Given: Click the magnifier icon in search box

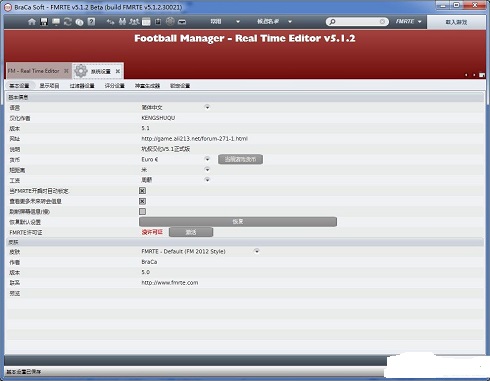Looking at the screenshot, I should (x=332, y=22).
